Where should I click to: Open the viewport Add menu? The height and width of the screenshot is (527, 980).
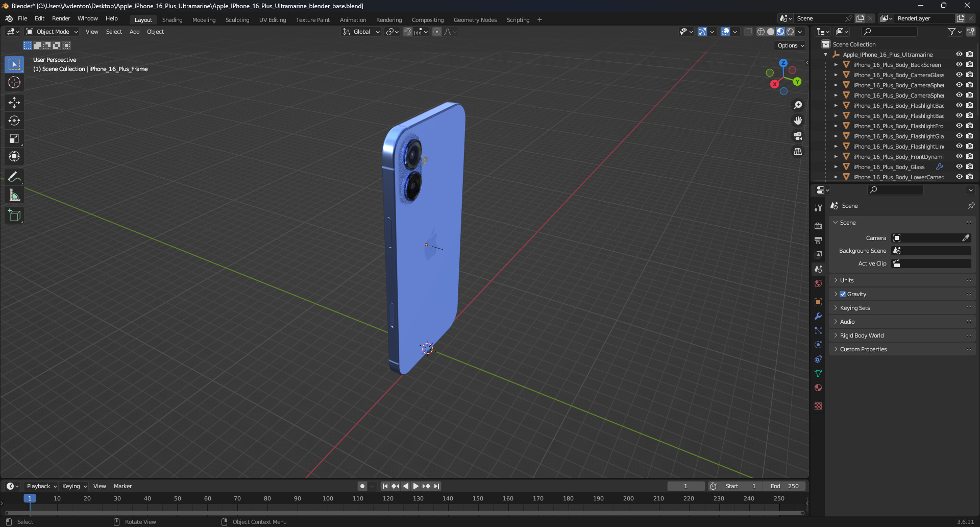coord(134,32)
